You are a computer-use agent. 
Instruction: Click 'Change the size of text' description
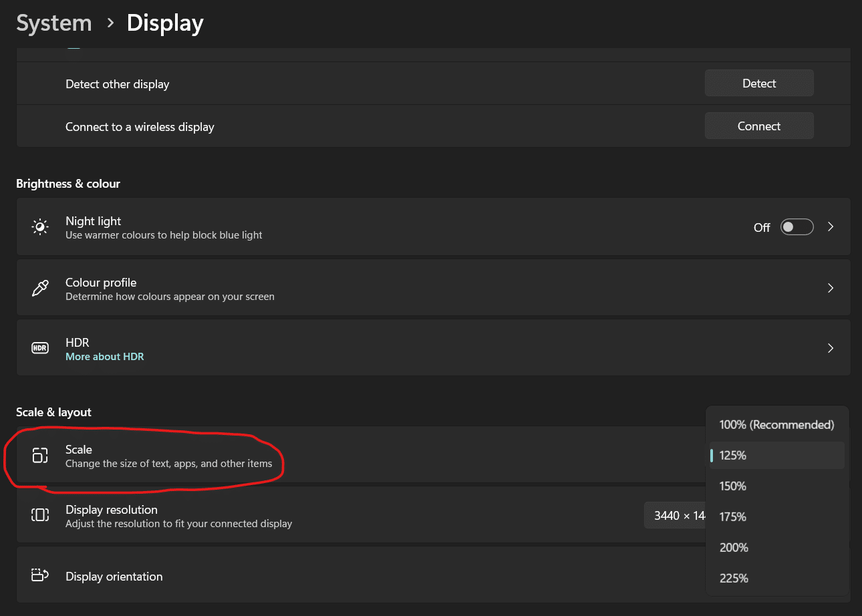coord(168,464)
